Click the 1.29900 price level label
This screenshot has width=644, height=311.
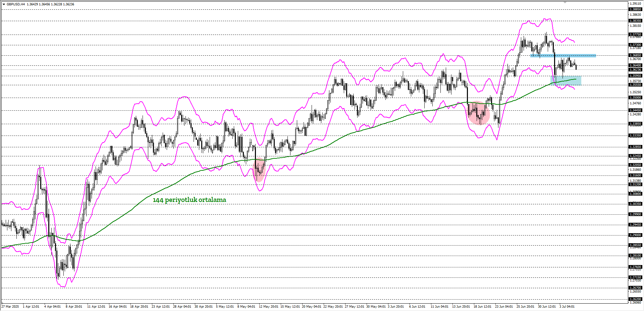(x=635, y=214)
